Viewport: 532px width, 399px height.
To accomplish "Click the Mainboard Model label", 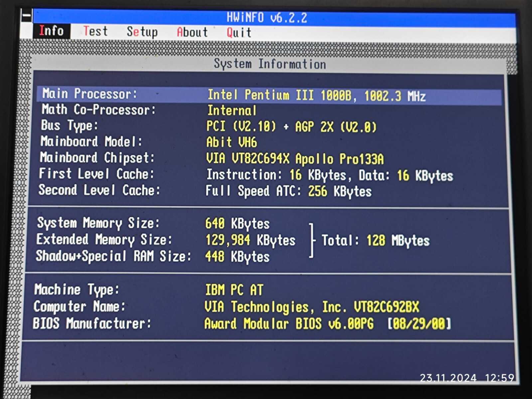I will (91, 141).
